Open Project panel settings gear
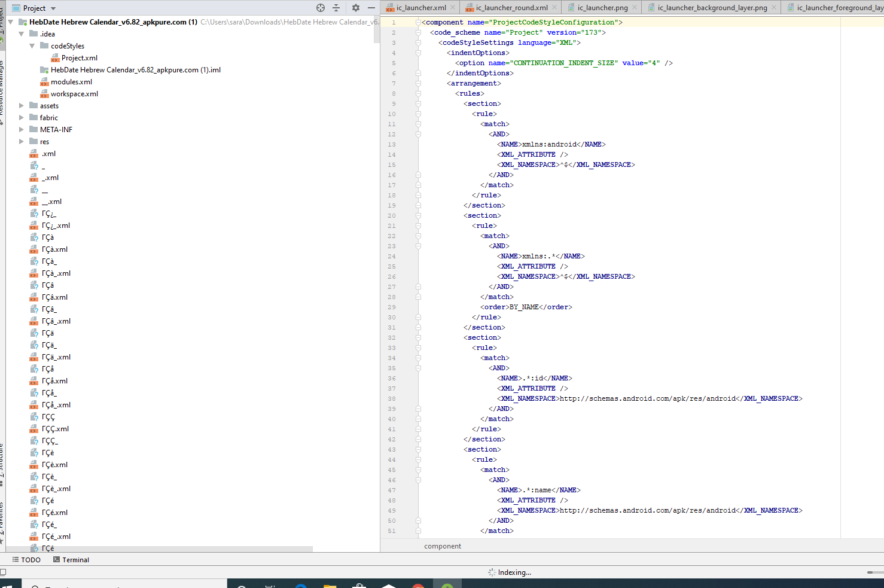 tap(356, 8)
